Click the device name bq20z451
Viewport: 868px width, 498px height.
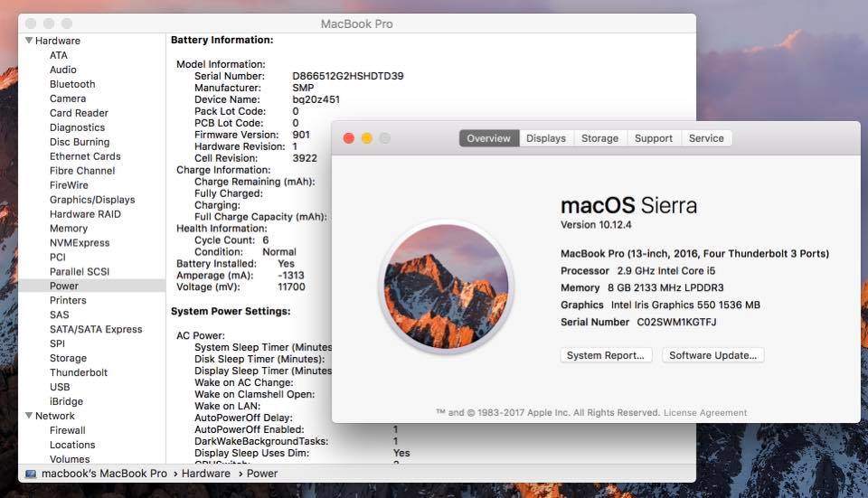click(x=316, y=99)
